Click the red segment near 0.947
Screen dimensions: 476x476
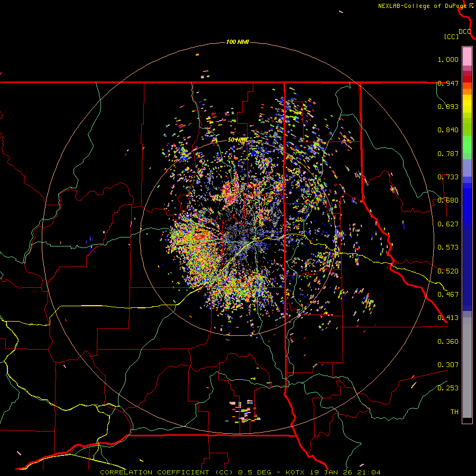(x=467, y=79)
